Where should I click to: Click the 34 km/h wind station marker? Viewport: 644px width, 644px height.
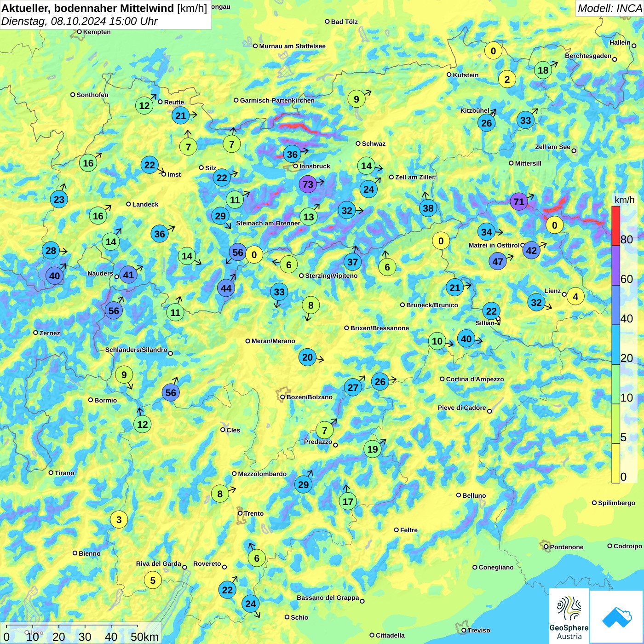(x=487, y=232)
